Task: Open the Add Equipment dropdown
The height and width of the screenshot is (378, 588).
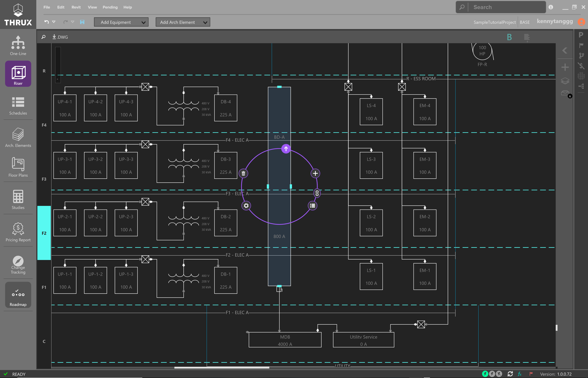Action: click(121, 22)
